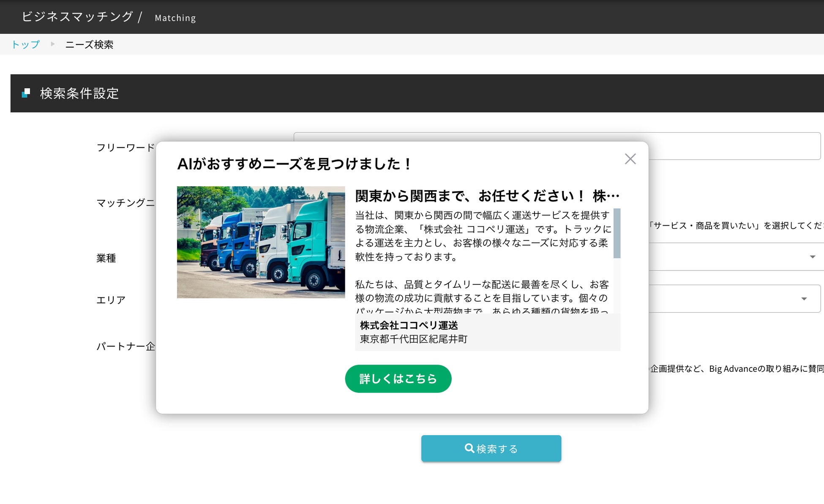824x504 pixels.
Task: Expand the エリア dropdown arrow
Action: click(804, 299)
